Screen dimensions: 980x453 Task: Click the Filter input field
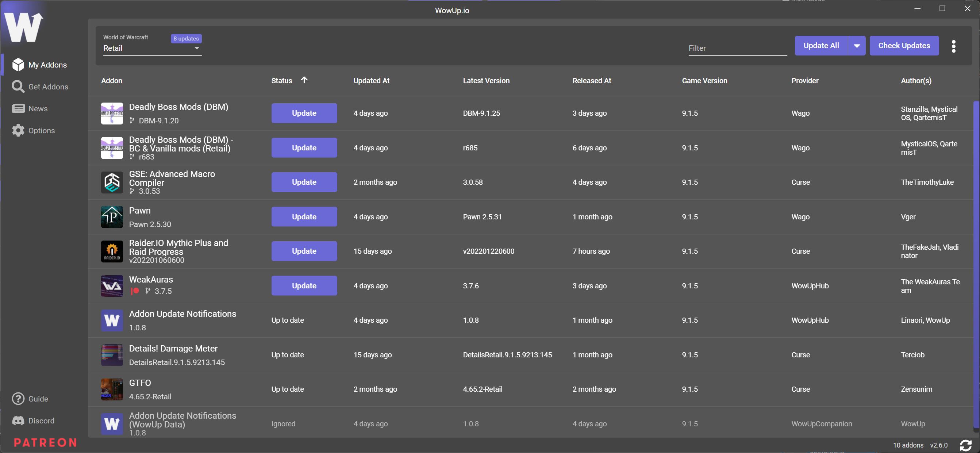click(738, 47)
